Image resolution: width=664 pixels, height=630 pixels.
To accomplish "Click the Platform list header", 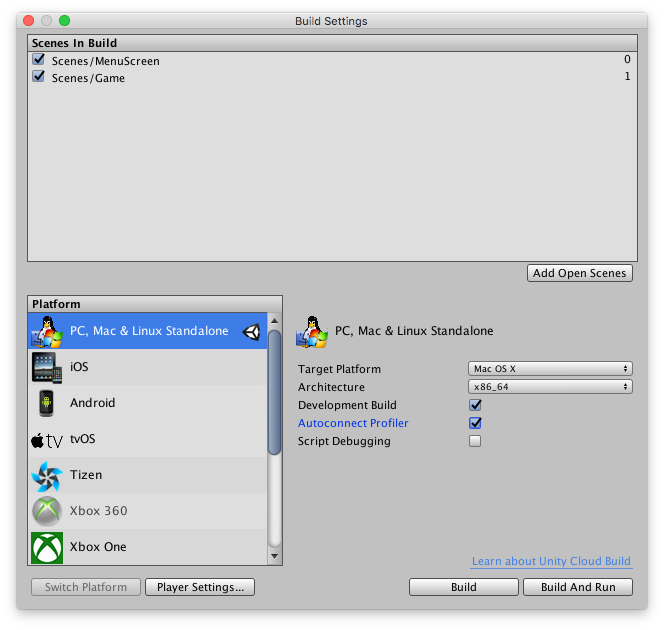I will [x=155, y=304].
